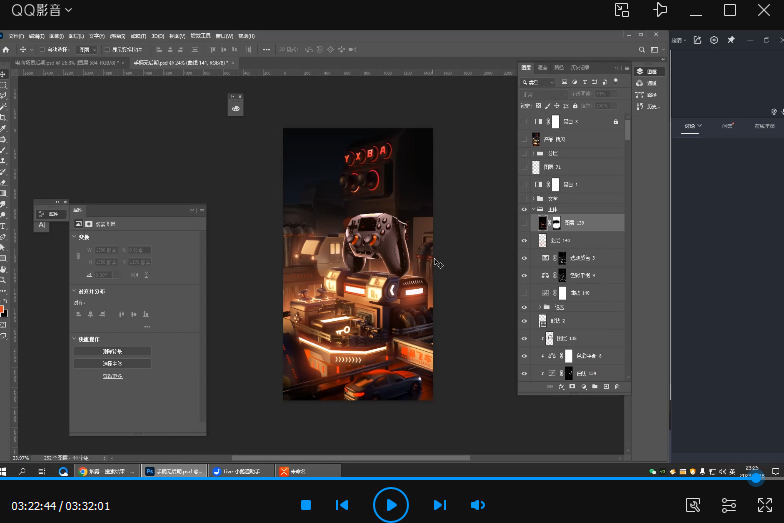Enter fullscreen mode in the player

click(765, 506)
